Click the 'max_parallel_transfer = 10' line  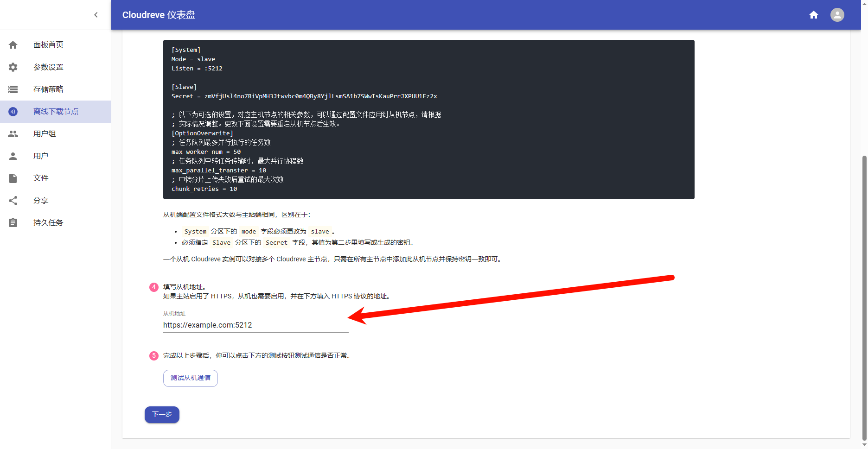tap(219, 171)
